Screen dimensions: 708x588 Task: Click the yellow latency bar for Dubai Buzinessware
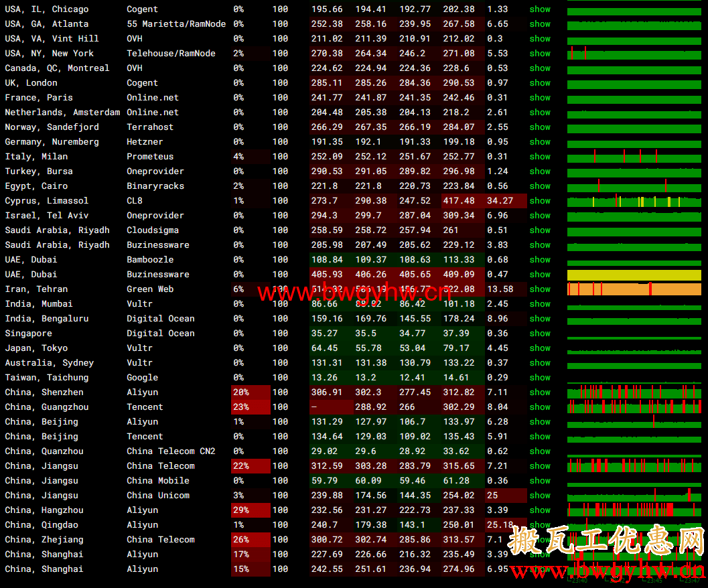tap(634, 275)
